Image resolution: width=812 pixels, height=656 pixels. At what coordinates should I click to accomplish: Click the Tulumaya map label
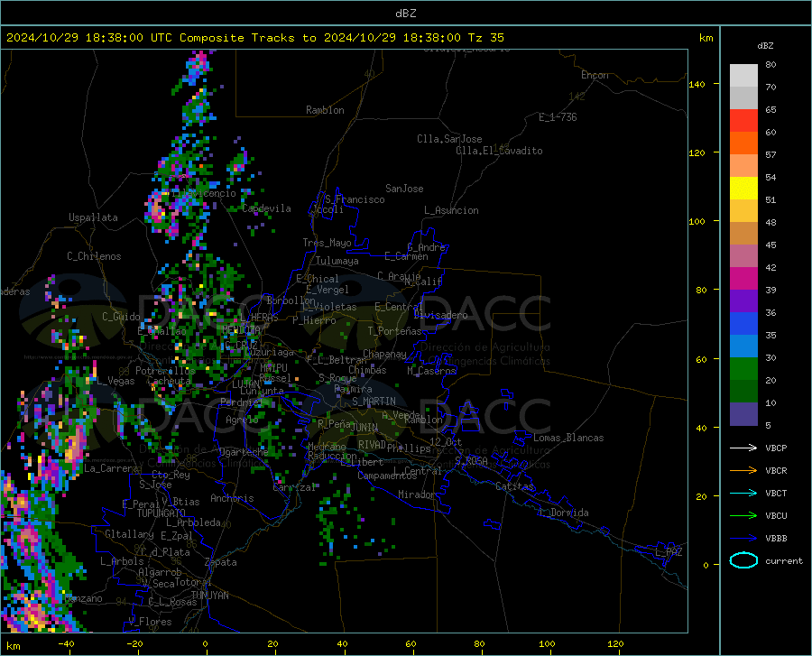tap(337, 261)
